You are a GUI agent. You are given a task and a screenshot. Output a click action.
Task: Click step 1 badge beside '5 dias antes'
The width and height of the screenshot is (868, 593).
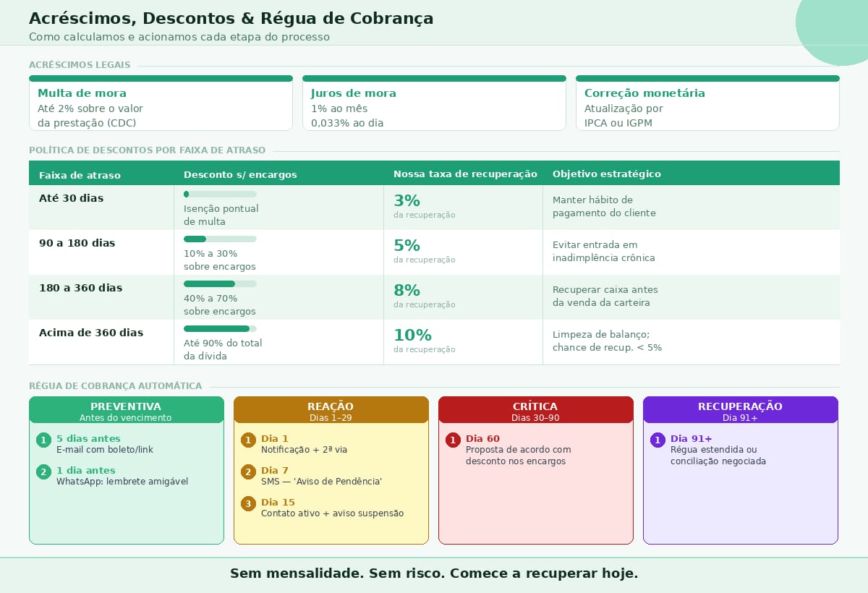[x=43, y=440]
